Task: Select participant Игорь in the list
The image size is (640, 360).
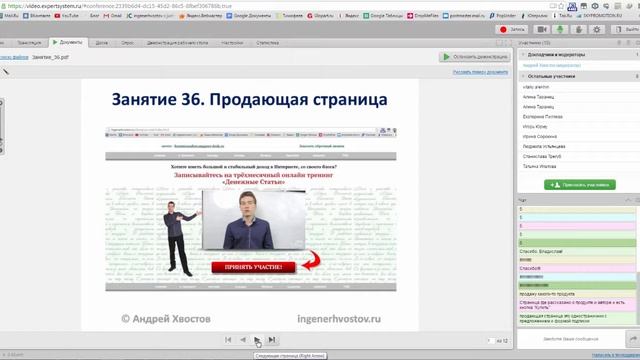Action: (535, 127)
